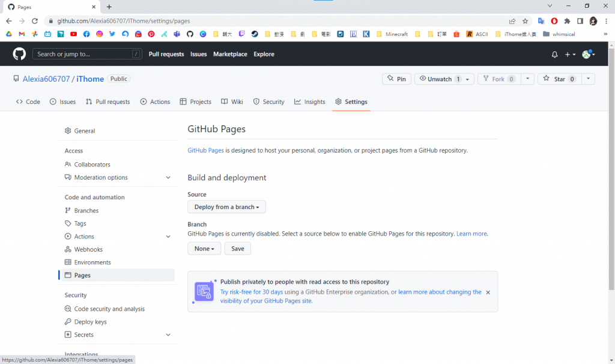Bookmark this page with the star icon
The image size is (615, 364).
click(x=525, y=21)
